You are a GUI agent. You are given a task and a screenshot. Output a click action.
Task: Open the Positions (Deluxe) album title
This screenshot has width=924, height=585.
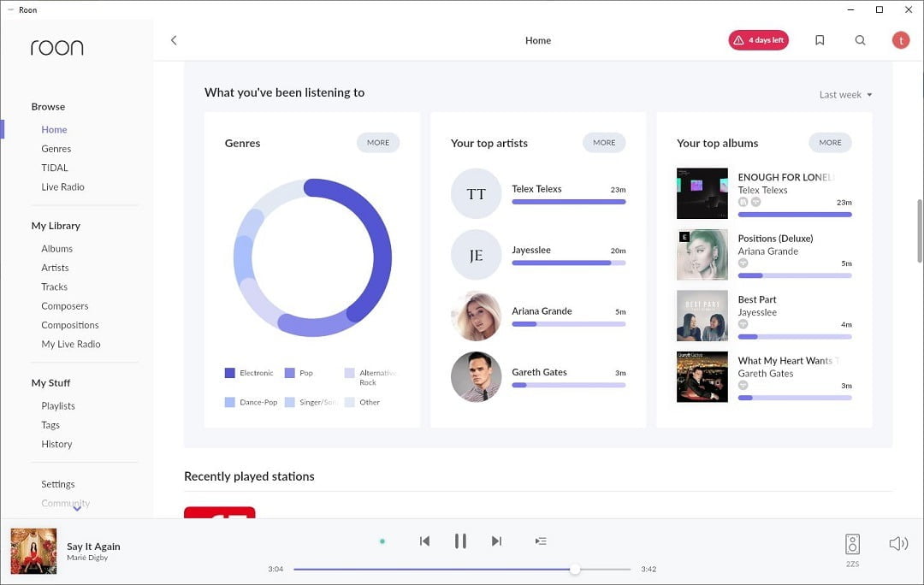click(x=775, y=239)
